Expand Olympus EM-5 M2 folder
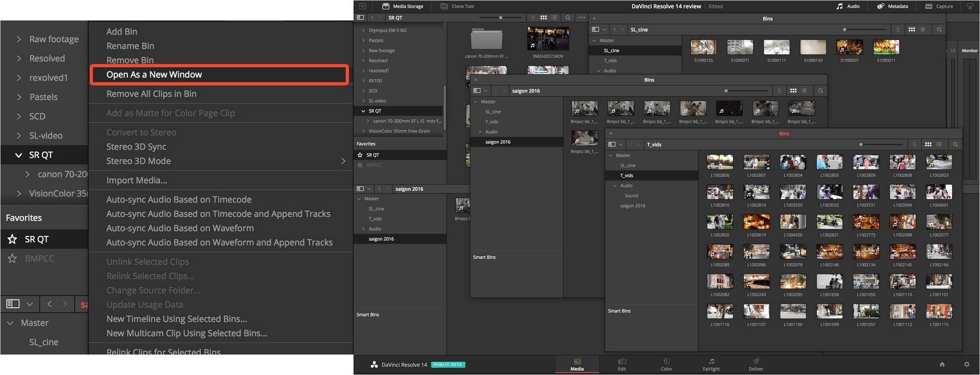The width and height of the screenshot is (980, 375). 364,30
